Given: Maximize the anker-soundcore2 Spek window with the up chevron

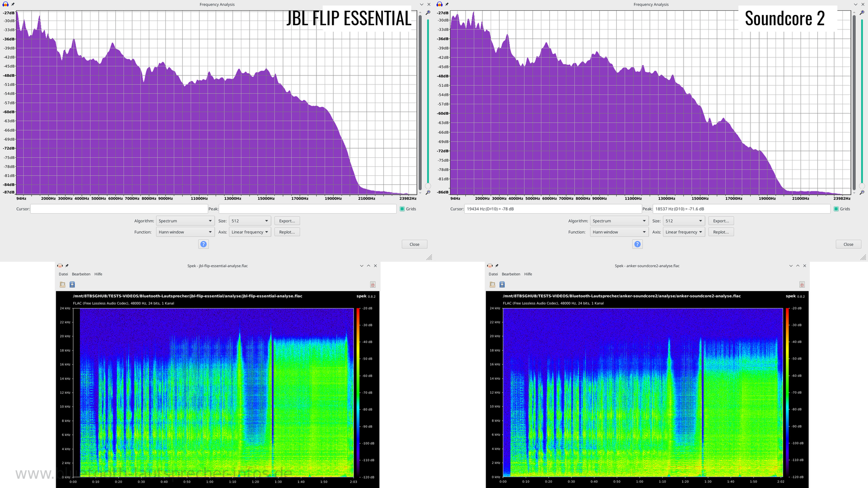Looking at the screenshot, I should coord(798,266).
